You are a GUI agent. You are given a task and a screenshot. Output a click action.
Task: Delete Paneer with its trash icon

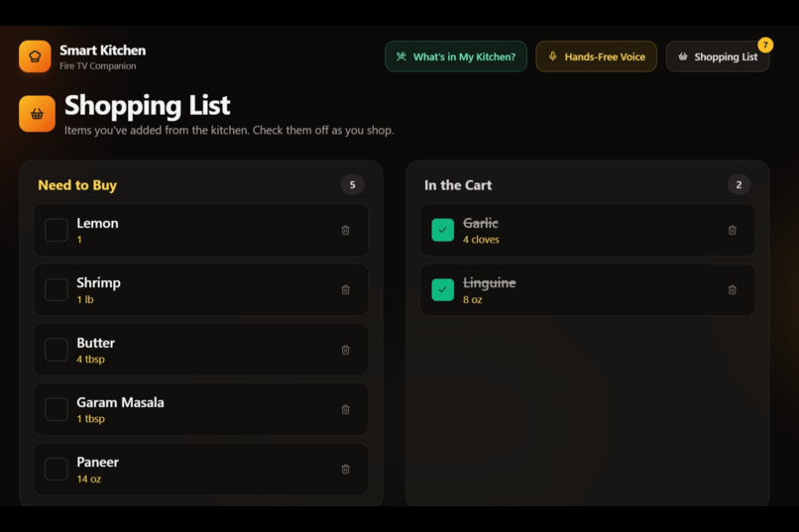346,469
